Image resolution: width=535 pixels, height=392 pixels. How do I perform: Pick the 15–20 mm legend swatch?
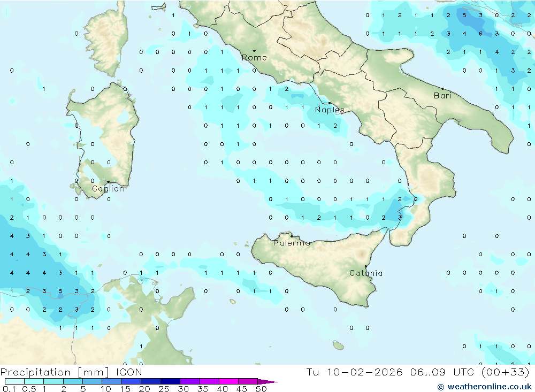[131, 381]
